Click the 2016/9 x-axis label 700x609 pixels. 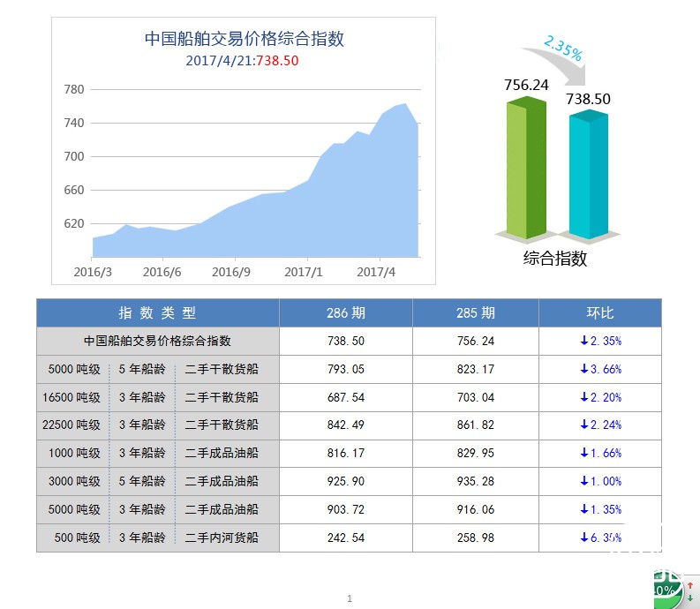231,272
